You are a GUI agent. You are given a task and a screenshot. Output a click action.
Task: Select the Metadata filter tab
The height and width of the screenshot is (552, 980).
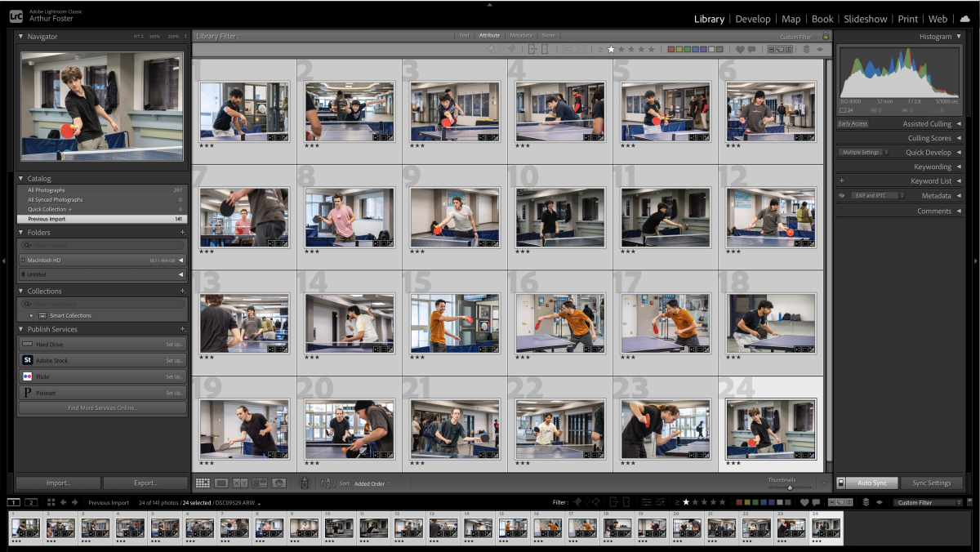520,36
